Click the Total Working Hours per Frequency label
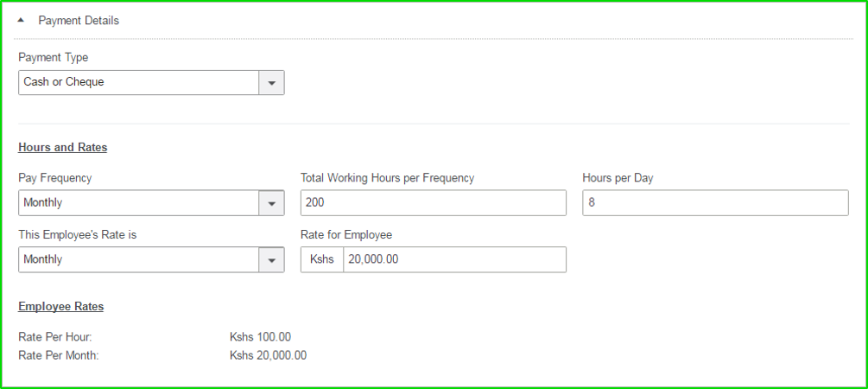This screenshot has width=868, height=389. (x=388, y=178)
